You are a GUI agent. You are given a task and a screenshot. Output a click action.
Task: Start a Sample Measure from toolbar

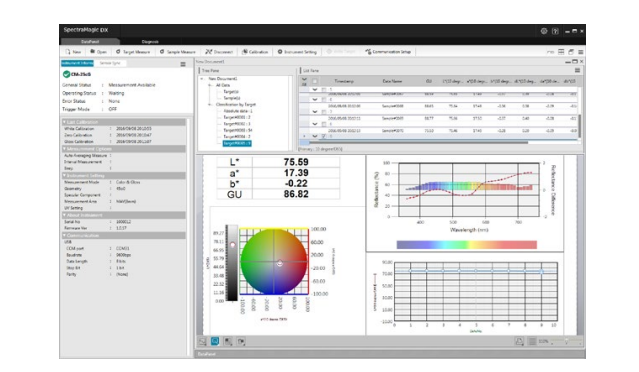coord(177,52)
